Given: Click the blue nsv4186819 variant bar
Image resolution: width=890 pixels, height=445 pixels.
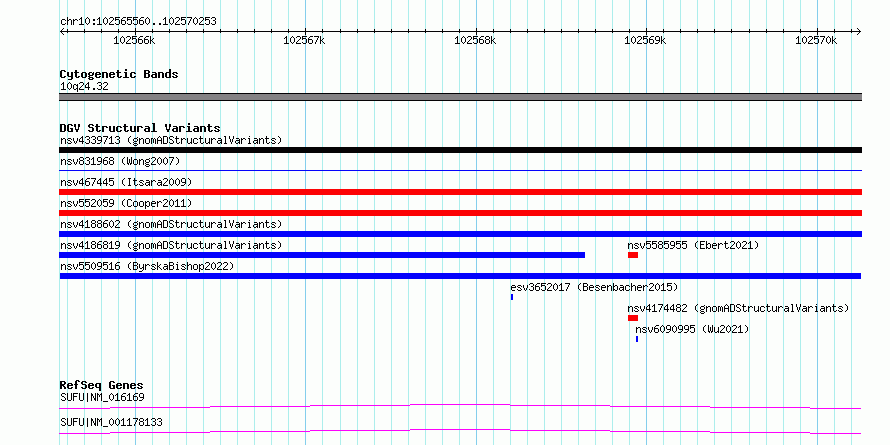Looking at the screenshot, I should click(322, 255).
